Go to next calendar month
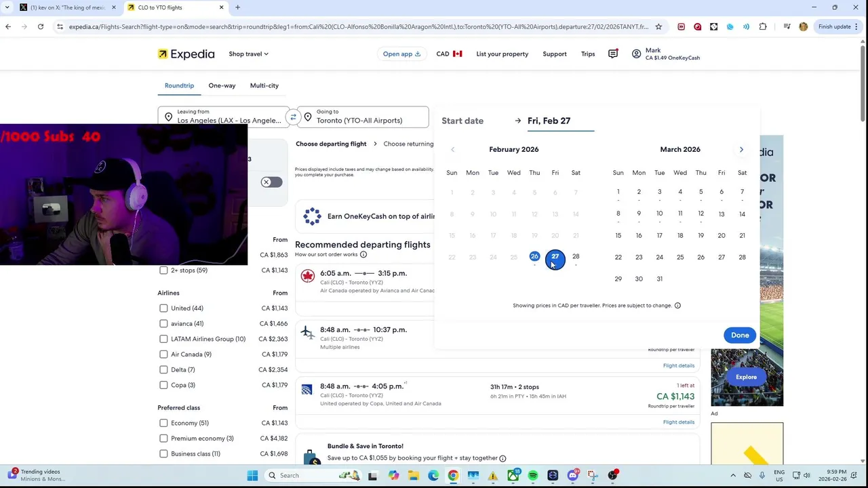Image resolution: width=868 pixels, height=488 pixels. 741,149
